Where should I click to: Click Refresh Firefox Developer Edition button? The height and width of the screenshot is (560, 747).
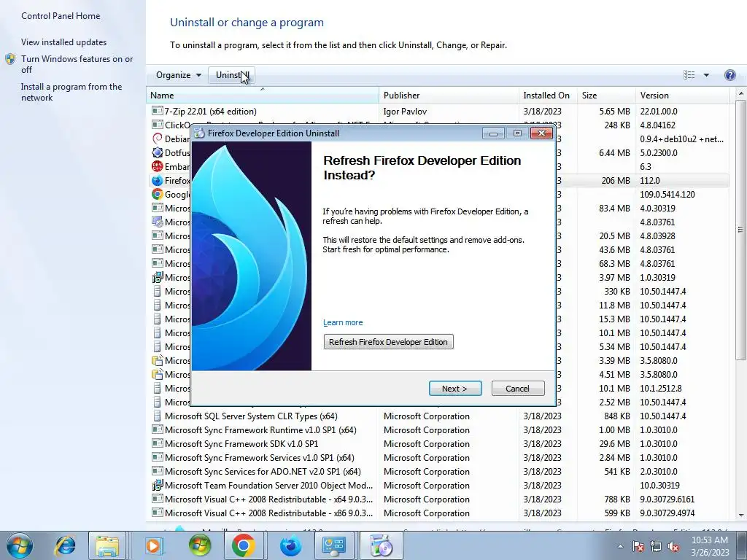coord(388,342)
